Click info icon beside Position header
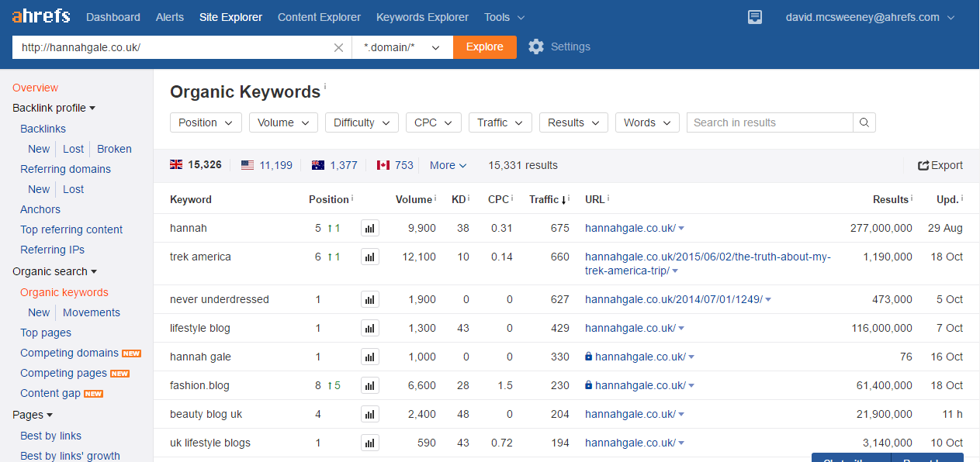This screenshot has width=980, height=462. pyautogui.click(x=352, y=198)
